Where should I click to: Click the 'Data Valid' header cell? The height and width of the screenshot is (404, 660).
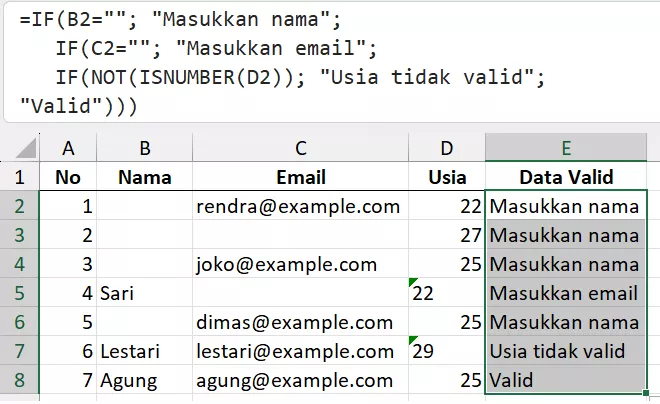click(x=565, y=178)
